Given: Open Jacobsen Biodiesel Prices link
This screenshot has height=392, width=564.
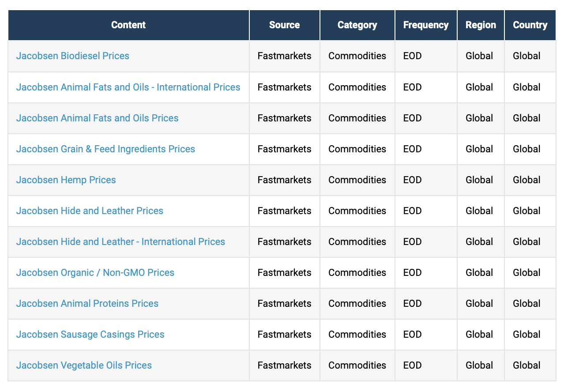Looking at the screenshot, I should 73,56.
